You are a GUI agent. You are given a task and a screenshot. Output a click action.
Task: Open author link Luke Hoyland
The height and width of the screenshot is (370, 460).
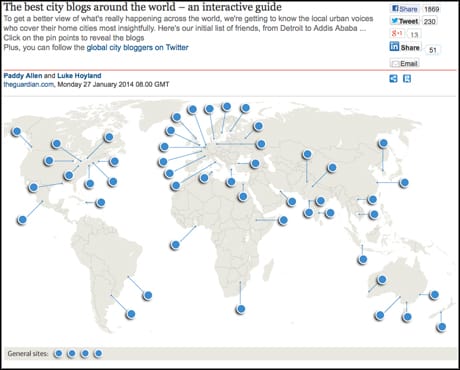79,76
